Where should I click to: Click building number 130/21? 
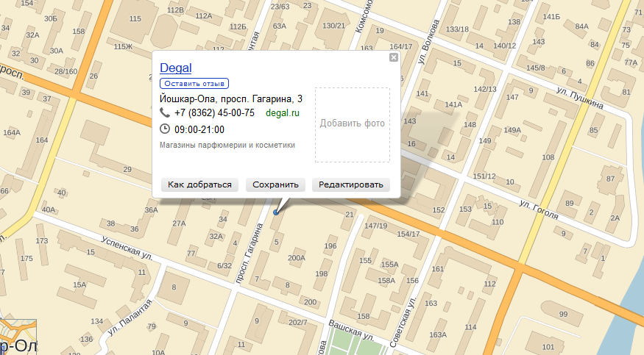coord(333,26)
